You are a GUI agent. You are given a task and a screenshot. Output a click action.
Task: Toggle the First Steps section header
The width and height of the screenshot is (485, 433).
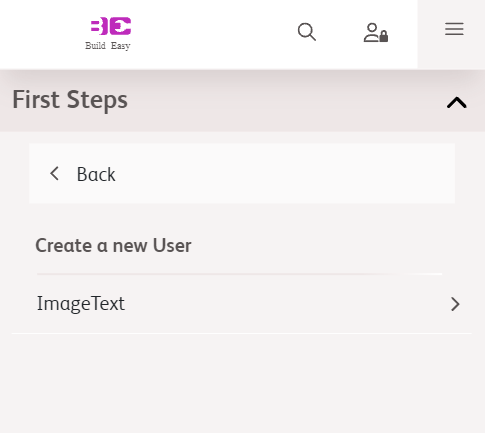click(x=242, y=100)
